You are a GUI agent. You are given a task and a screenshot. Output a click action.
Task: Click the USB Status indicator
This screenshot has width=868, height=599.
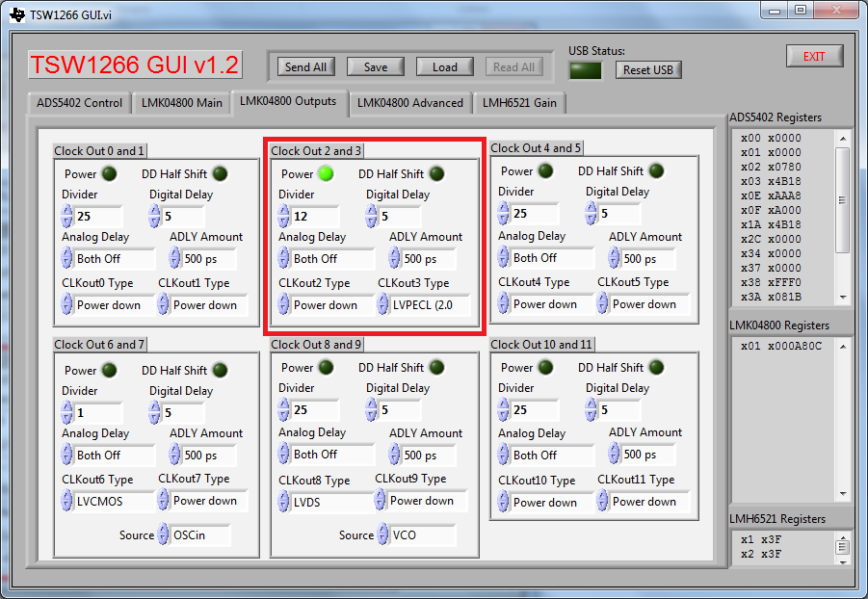click(x=585, y=70)
